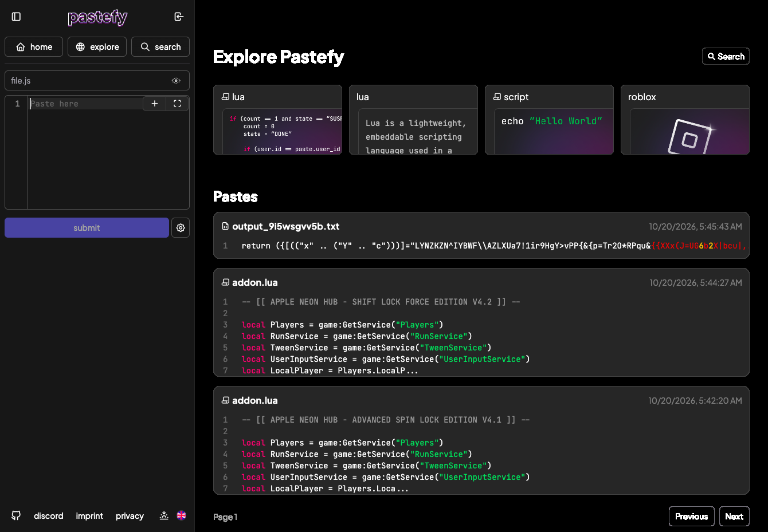The image size is (768, 532).
Task: Open paste settings gear
Action: tap(181, 228)
